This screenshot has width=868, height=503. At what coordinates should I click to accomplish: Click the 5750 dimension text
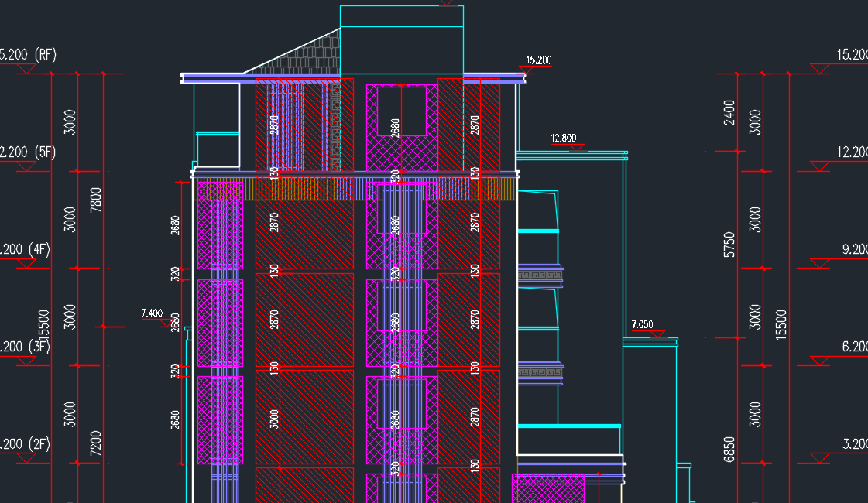[729, 245]
